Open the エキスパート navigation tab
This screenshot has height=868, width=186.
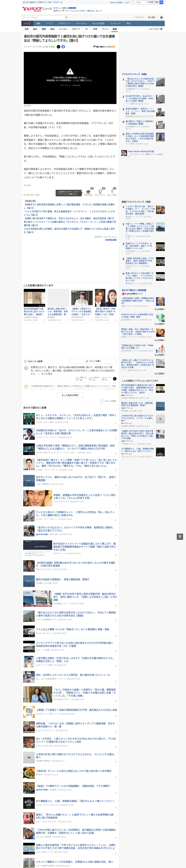click(x=64, y=23)
